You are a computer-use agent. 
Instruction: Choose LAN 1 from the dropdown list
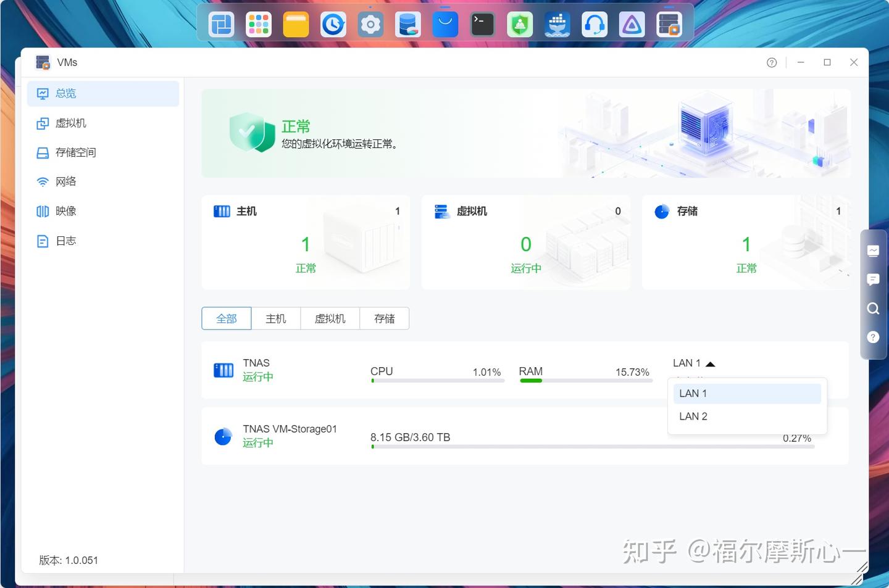747,394
